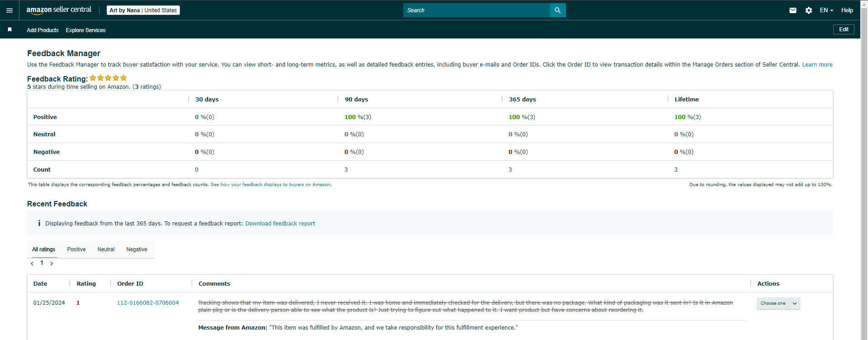This screenshot has width=868, height=340.
Task: Click the search magnifier button
Action: [557, 10]
